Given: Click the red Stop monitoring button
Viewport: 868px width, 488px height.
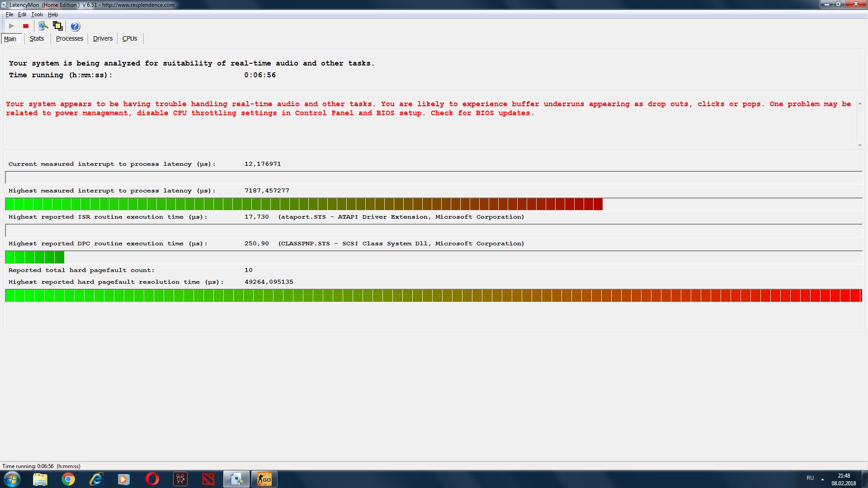Looking at the screenshot, I should [x=26, y=26].
